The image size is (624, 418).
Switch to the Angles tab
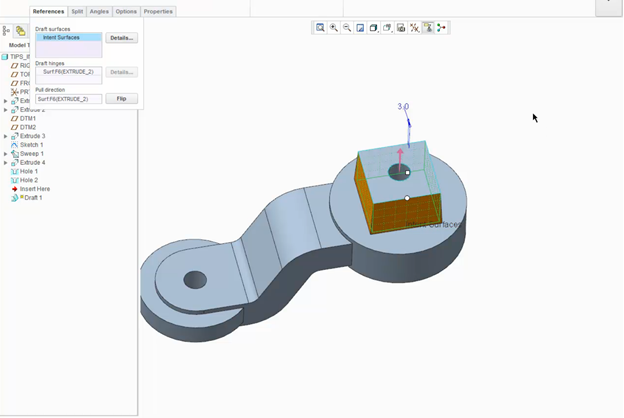(99, 12)
